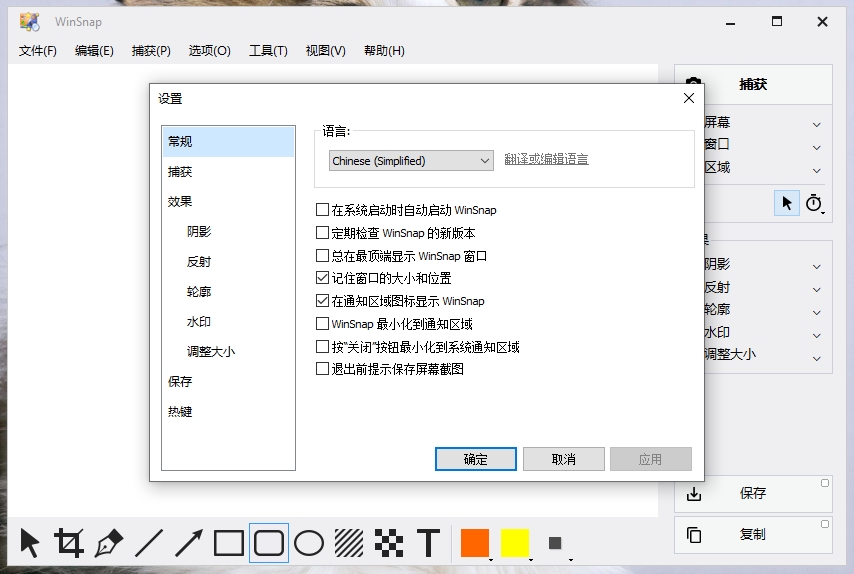Expand the 阴影 effect chevron in right panel

(816, 267)
